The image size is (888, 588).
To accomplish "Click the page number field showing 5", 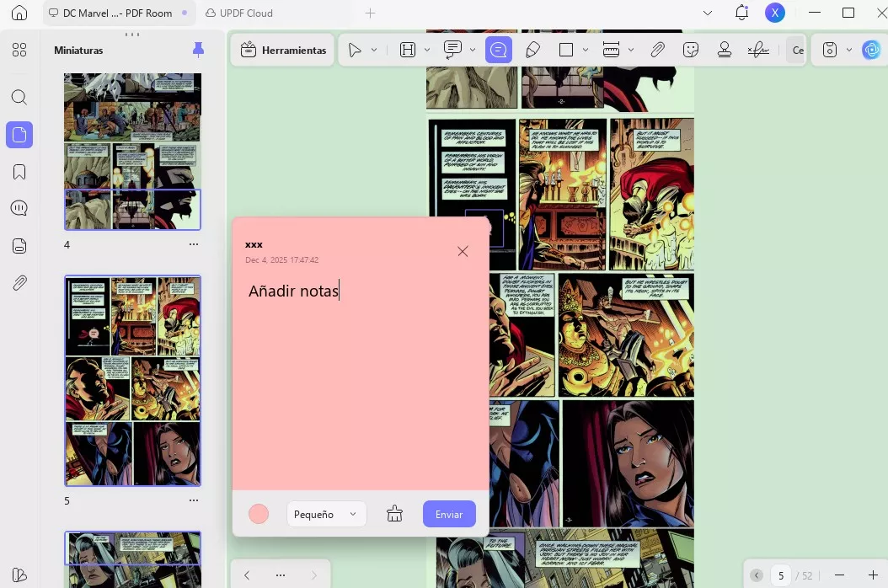I will click(x=781, y=575).
